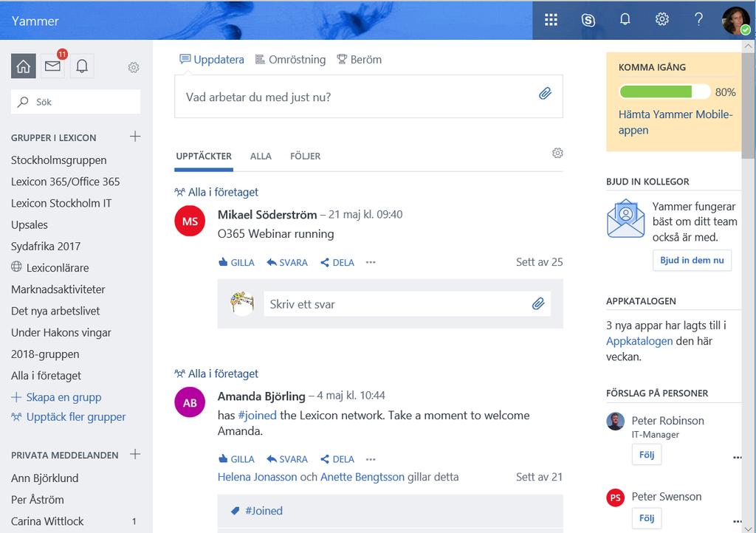Open the sidebar settings gear

pos(134,67)
